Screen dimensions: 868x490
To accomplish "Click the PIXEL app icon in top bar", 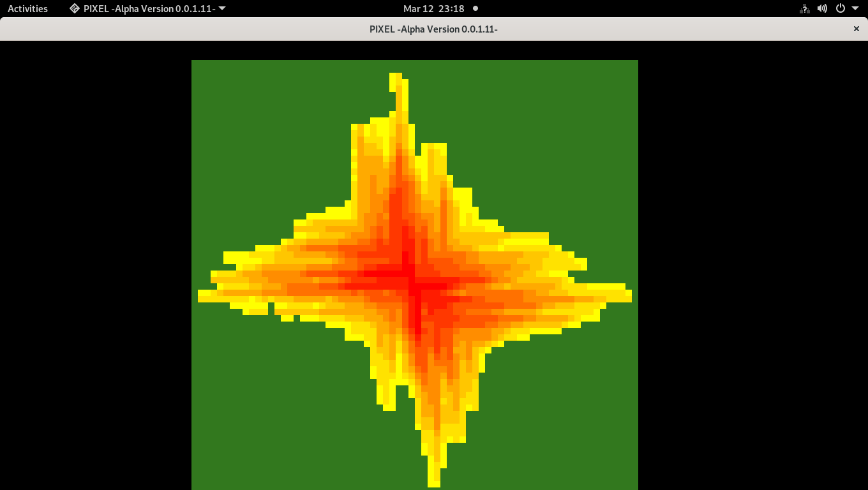I will tap(75, 8).
